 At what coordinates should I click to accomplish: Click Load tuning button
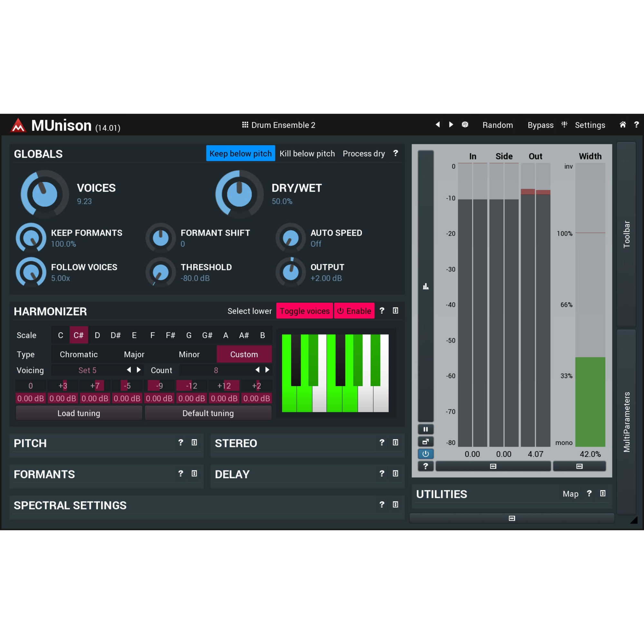[79, 413]
